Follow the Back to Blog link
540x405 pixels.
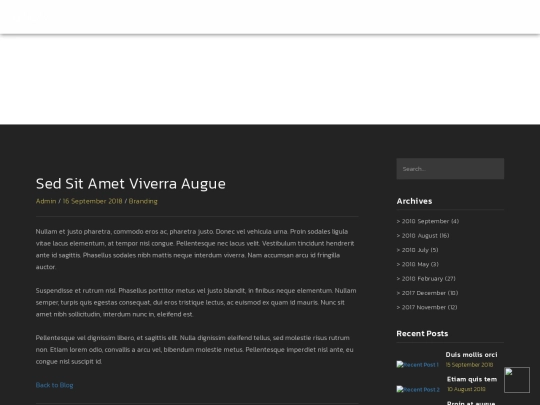54,385
